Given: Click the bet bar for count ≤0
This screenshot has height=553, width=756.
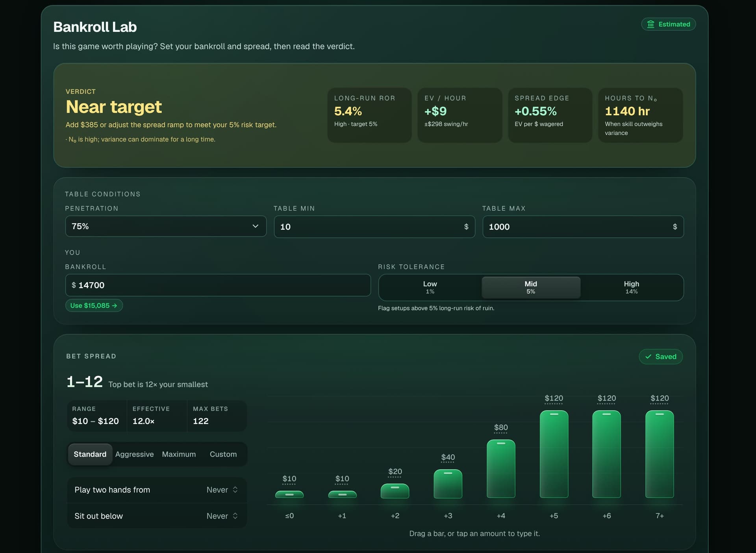Looking at the screenshot, I should coord(289,494).
